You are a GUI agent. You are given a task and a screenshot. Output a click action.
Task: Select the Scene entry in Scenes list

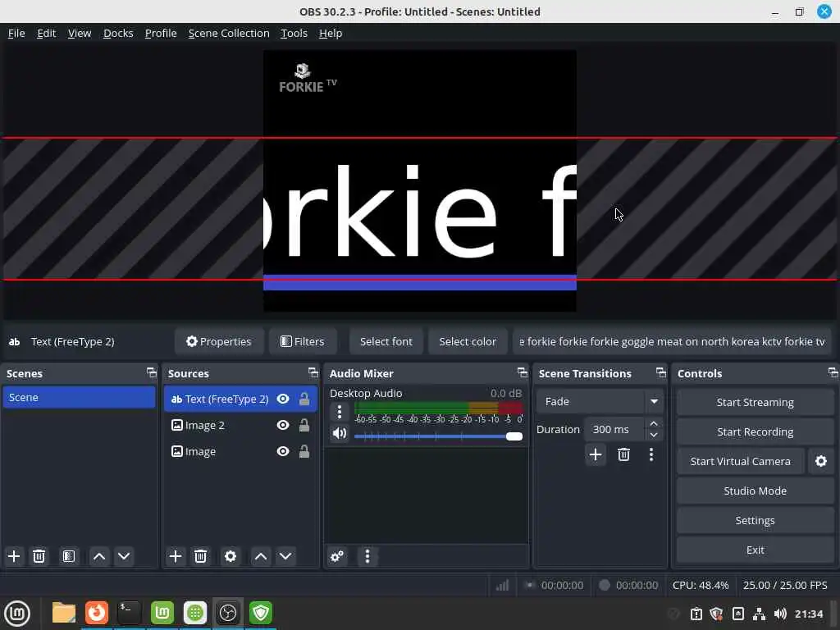click(79, 398)
